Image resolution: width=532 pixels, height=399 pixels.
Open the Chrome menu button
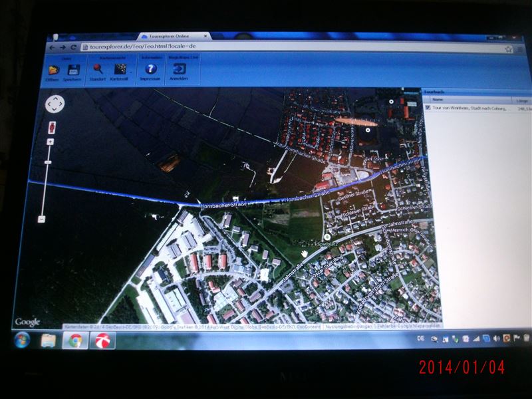(519, 50)
